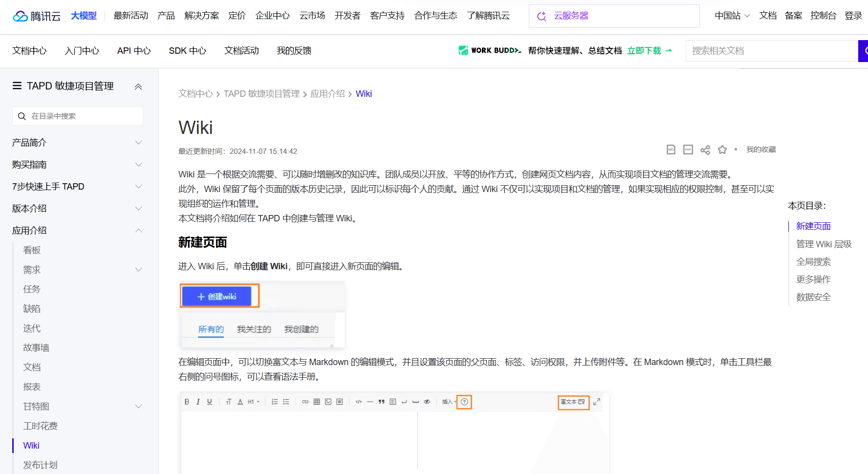Click the editor toolbar screenshot image
Screen dimensions: 868x474
pyautogui.click(x=394, y=433)
